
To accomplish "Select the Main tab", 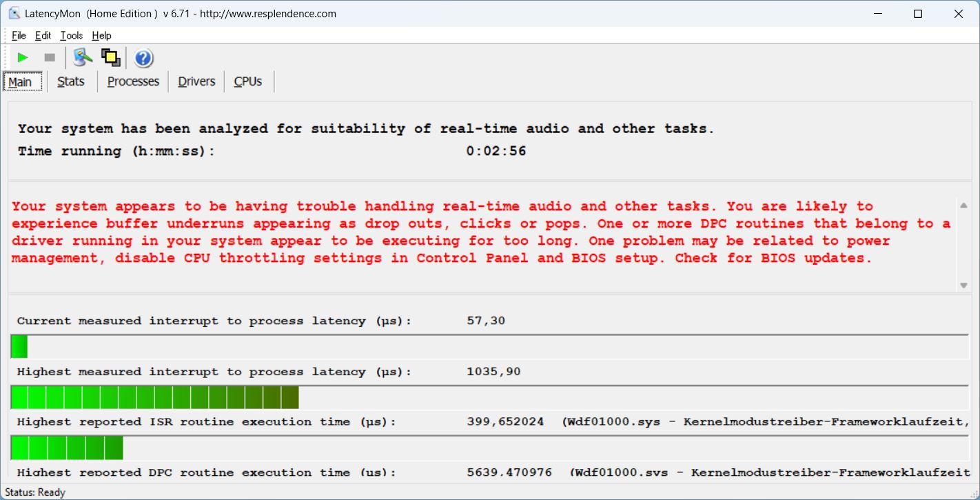I will [20, 82].
